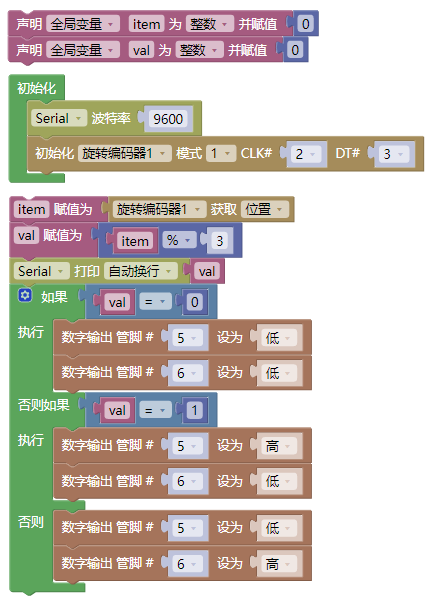Open 低 level dropdown for pin 5 in 否则
The width and height of the screenshot is (434, 604).
coord(279,528)
